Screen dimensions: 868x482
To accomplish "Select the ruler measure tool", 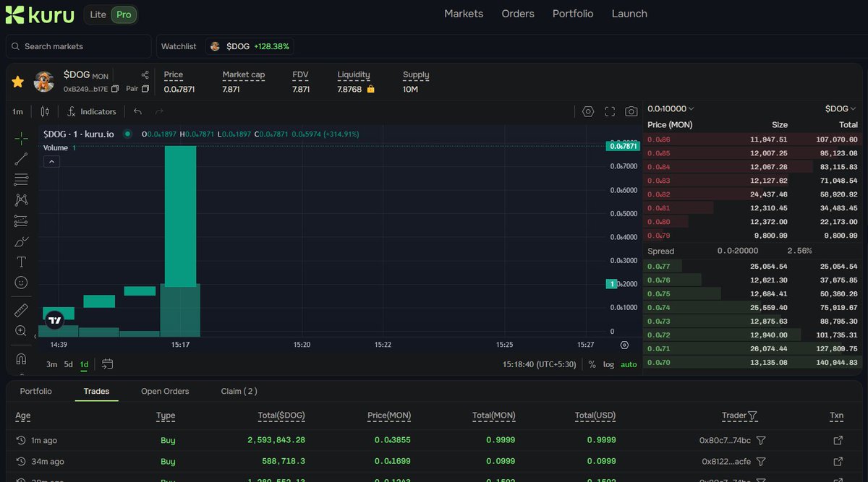I will (x=21, y=311).
